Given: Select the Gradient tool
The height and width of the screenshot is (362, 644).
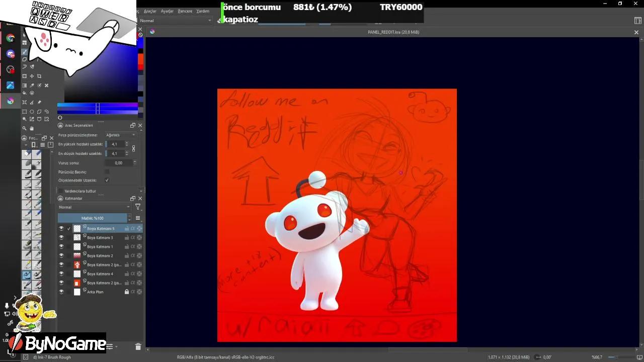Looking at the screenshot, I should point(24,85).
